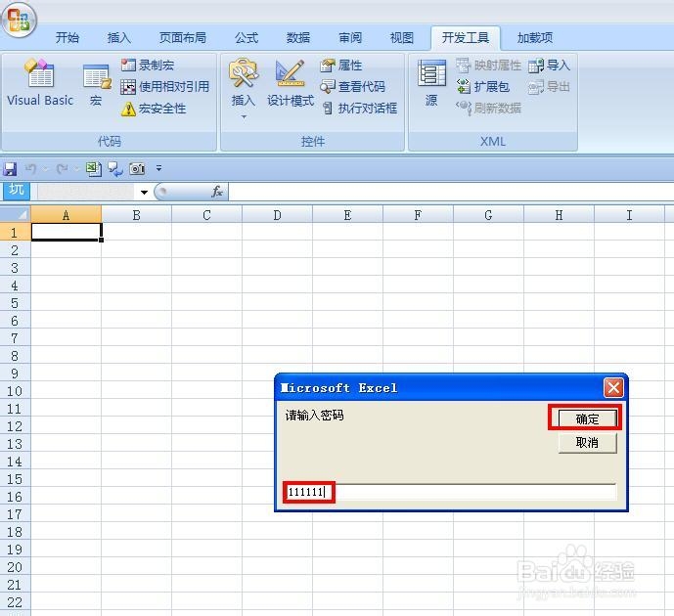
Task: Open the Macros (宏) list
Action: tap(96, 85)
